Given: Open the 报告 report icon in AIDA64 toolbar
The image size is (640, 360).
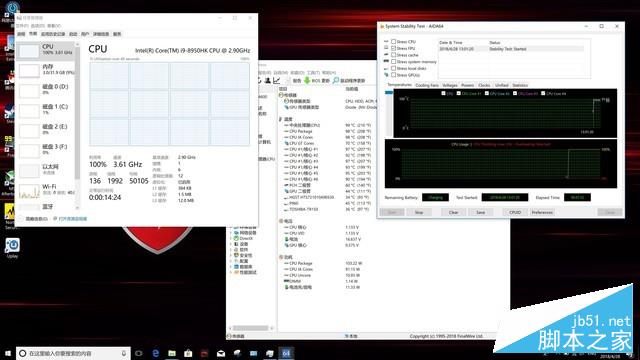Looking at the screenshot, I should click(x=289, y=80).
